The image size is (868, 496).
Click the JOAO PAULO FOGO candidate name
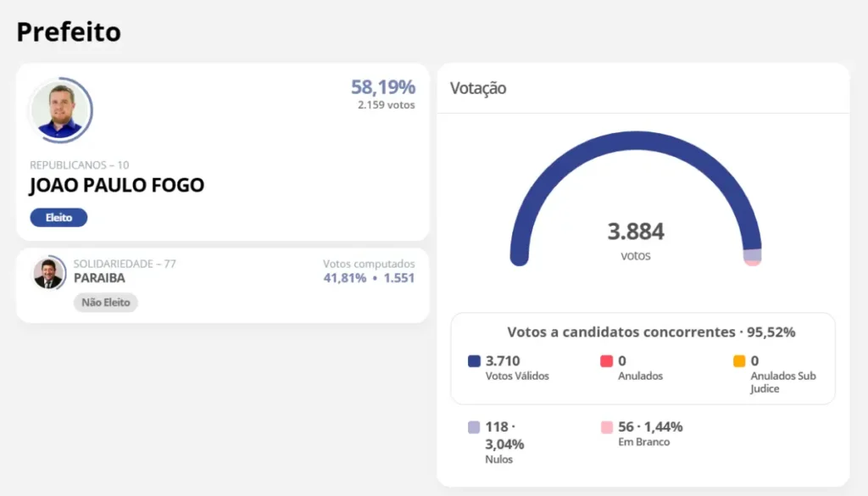(117, 186)
